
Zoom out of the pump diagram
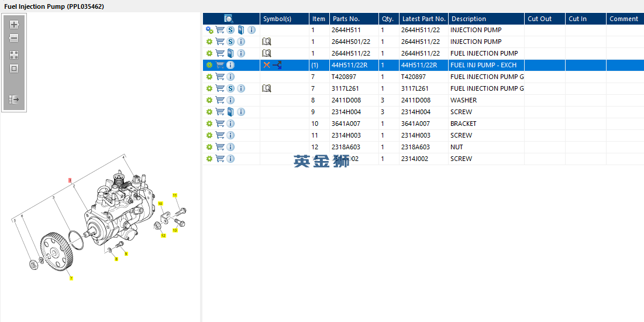(15, 38)
